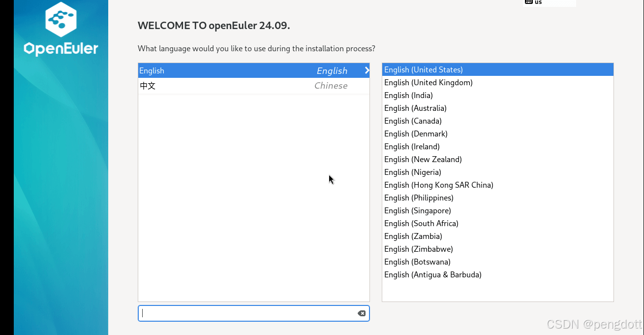644x335 pixels.
Task: Choose English (Singapore) locale
Action: (x=498, y=210)
